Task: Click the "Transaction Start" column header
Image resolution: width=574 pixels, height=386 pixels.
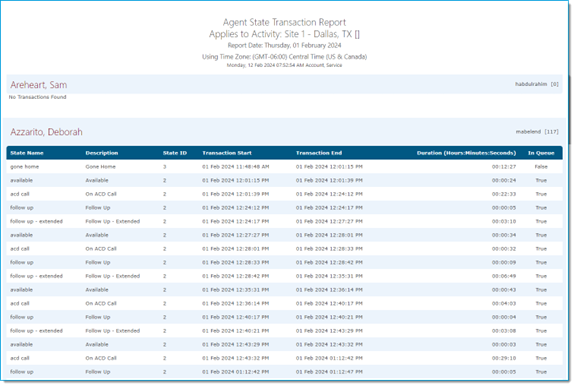Action: tap(227, 153)
